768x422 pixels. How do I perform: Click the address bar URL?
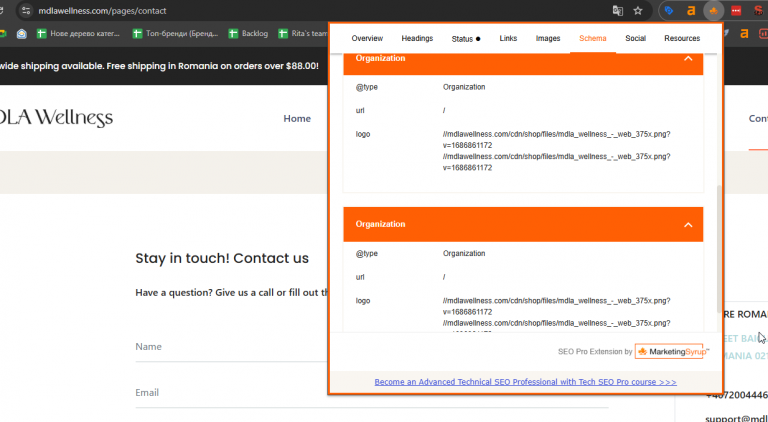point(102,11)
